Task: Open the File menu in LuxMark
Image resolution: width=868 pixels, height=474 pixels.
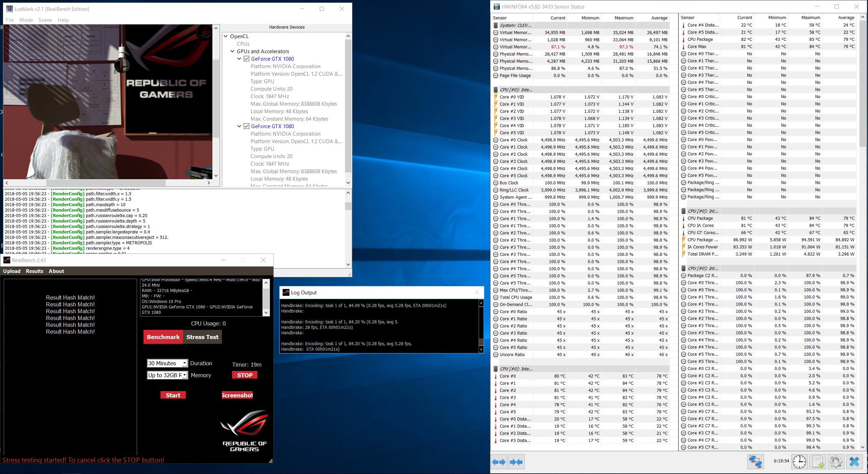Action: [10, 20]
